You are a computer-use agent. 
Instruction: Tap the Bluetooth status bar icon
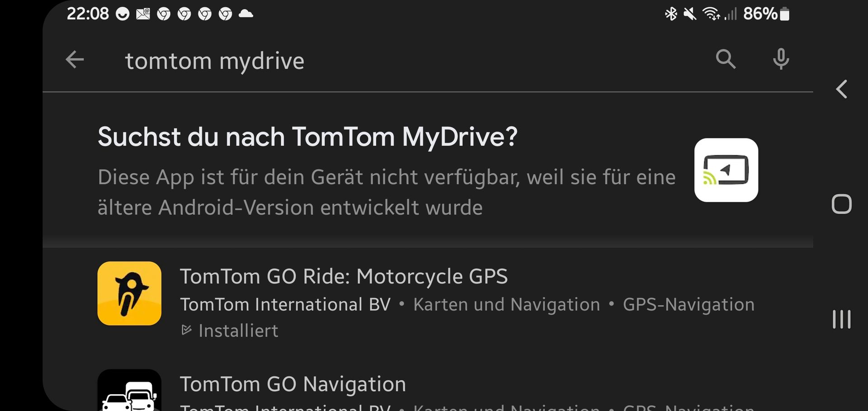(x=671, y=14)
